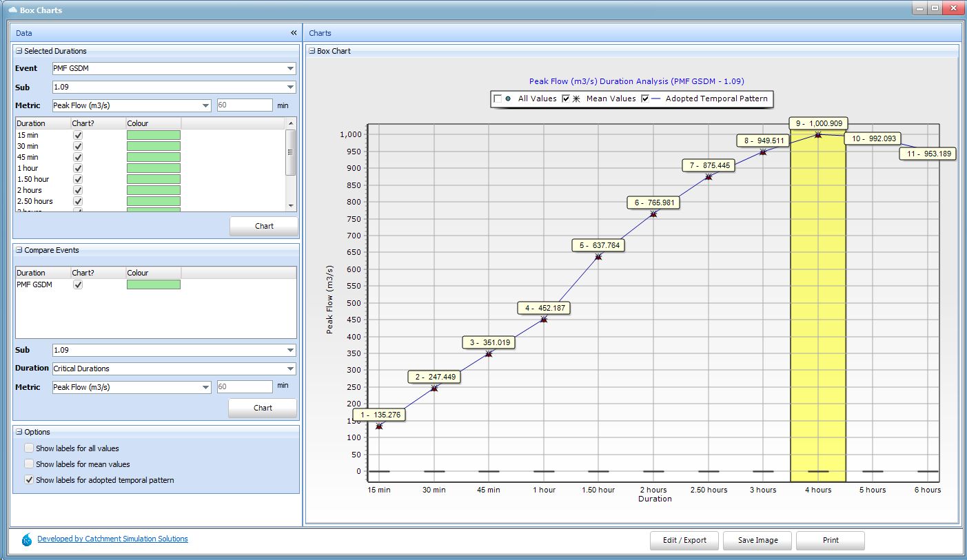Enable Show labels for mean values
Screen dimensions: 967x560
tap(29, 464)
